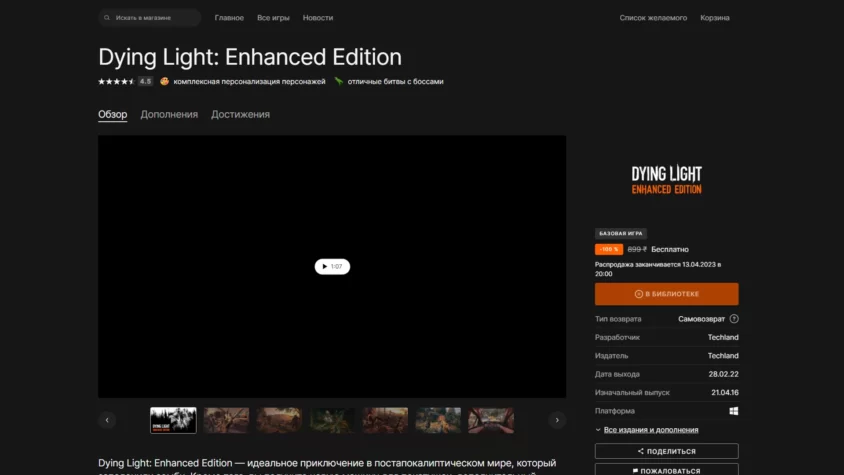Click the Windows platform icon
Image resolution: width=844 pixels, height=475 pixels.
pyautogui.click(x=734, y=411)
